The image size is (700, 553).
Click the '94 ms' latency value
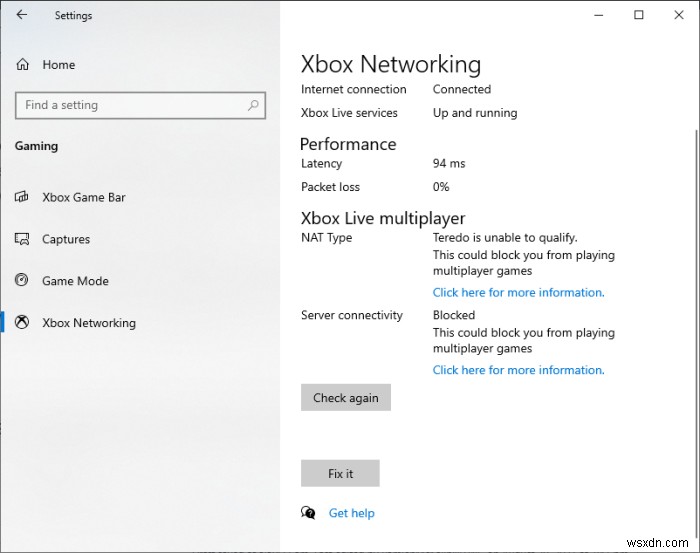click(449, 163)
